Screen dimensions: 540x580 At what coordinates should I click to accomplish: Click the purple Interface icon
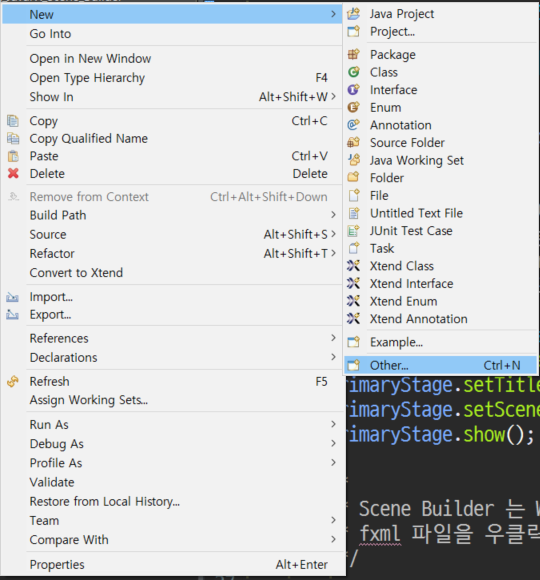(354, 90)
